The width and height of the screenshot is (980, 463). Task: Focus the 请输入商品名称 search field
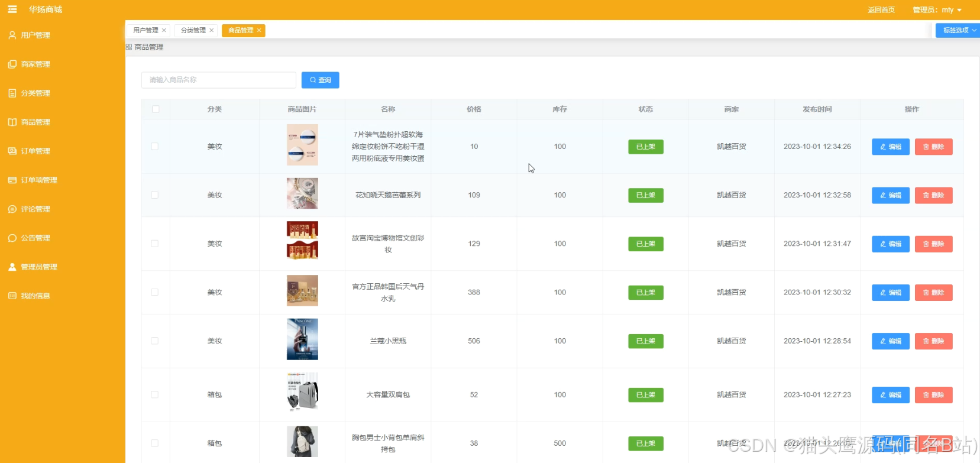[218, 80]
